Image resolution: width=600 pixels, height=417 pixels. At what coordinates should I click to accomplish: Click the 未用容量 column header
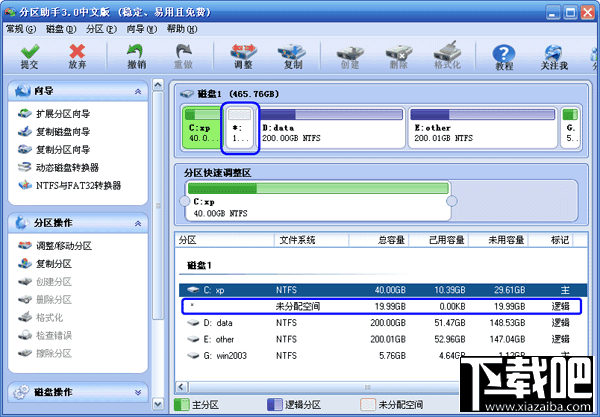point(499,240)
